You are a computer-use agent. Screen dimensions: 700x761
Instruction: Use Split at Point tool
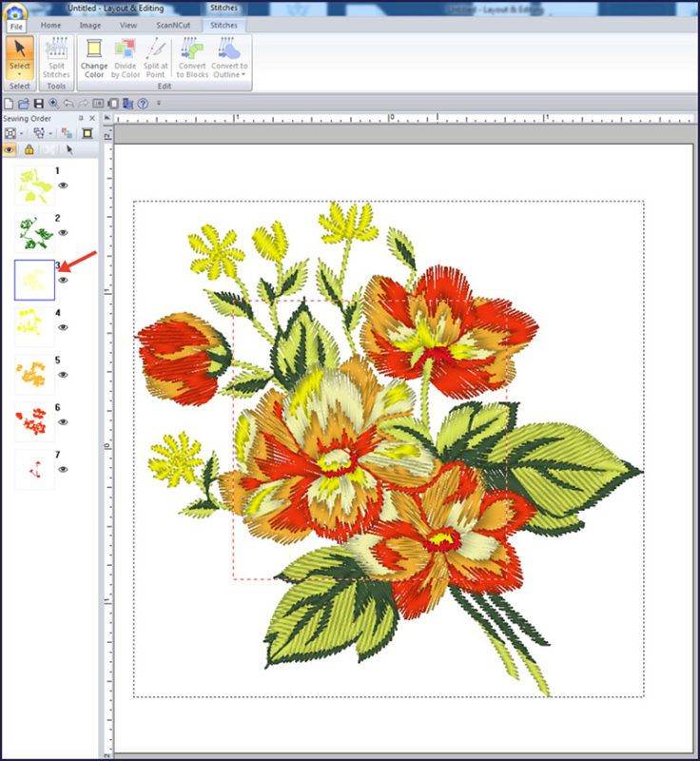click(x=155, y=57)
